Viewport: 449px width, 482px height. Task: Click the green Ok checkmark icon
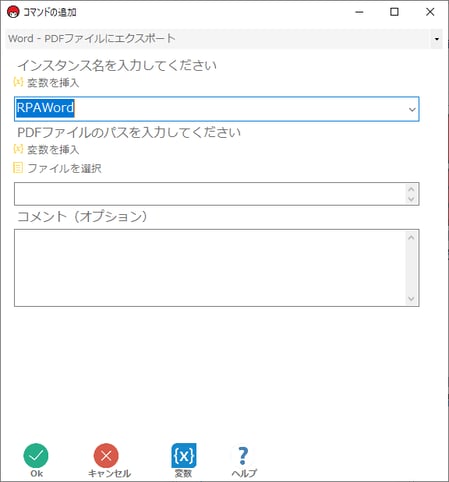36,456
